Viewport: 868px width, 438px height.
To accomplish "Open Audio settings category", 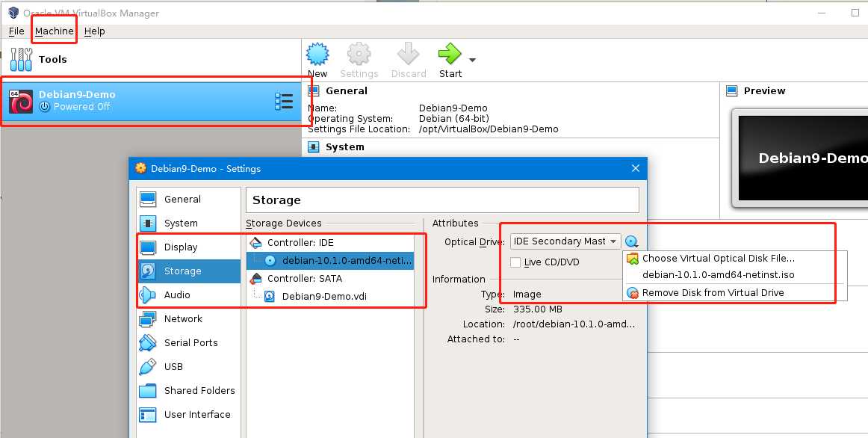I will click(x=188, y=294).
